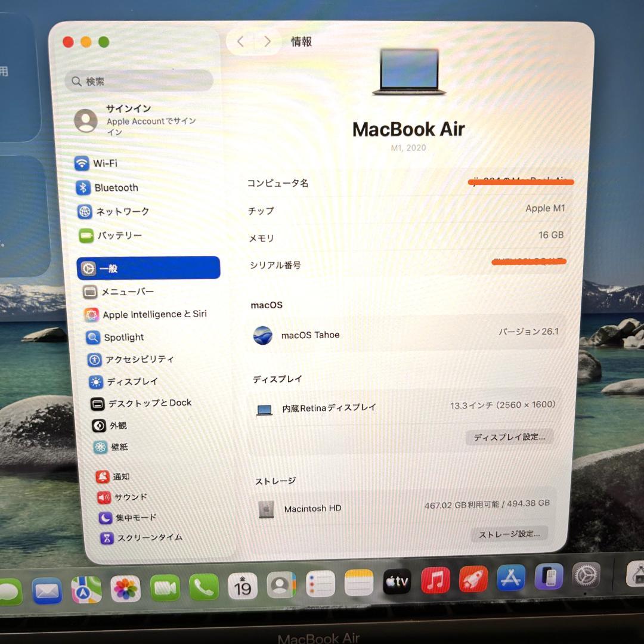This screenshot has height=644, width=644.
Task: Click the back navigation chevron
Action: 240,41
